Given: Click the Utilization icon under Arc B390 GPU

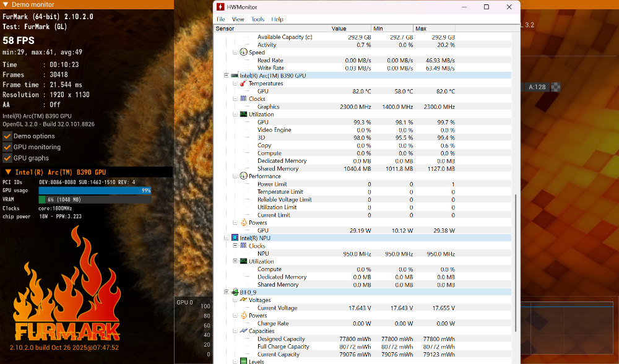Looking at the screenshot, I should [x=243, y=114].
